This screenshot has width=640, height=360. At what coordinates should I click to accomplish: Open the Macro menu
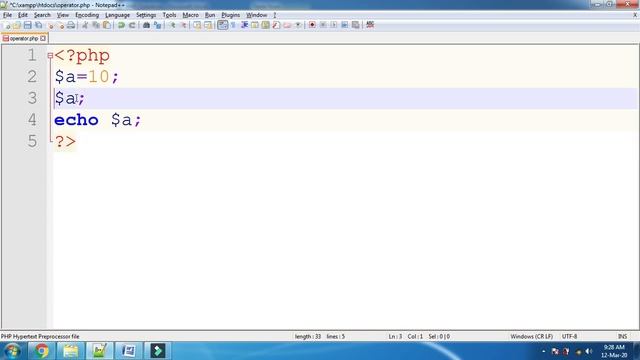click(190, 15)
